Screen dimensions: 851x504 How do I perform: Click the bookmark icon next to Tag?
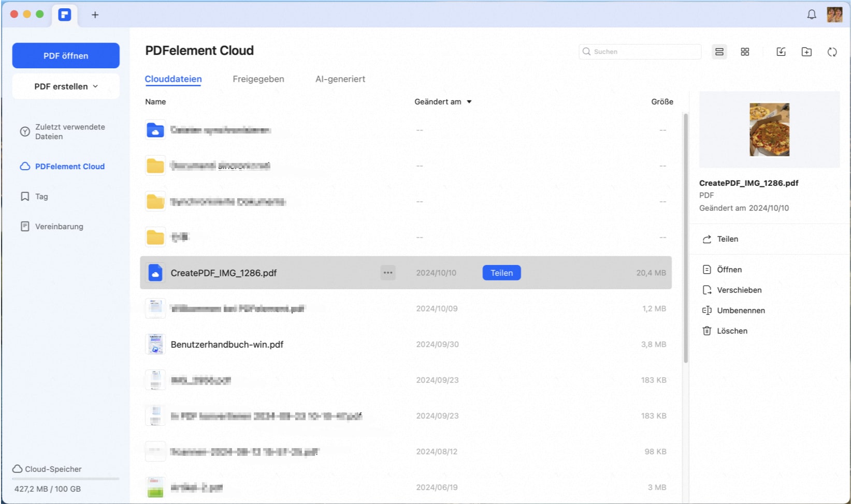click(25, 197)
